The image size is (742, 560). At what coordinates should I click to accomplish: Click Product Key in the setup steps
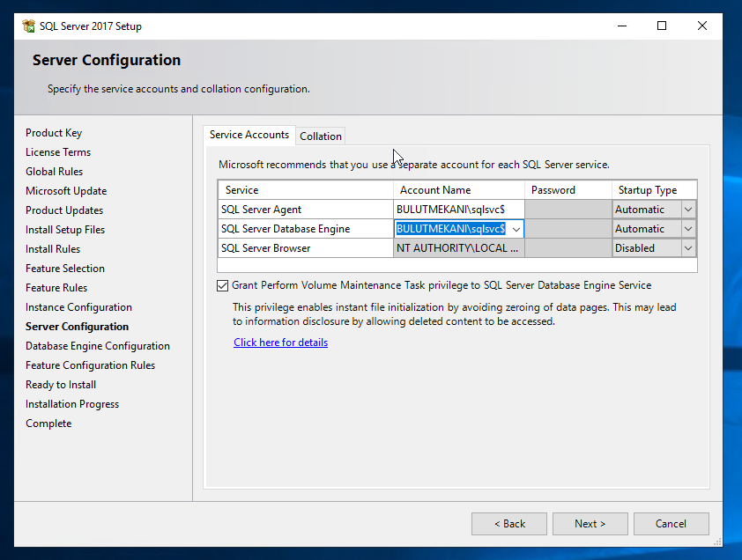pyautogui.click(x=54, y=133)
